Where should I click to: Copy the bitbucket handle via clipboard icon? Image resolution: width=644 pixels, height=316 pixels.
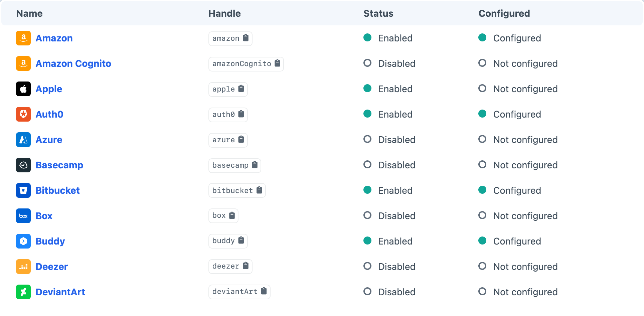coord(259,190)
